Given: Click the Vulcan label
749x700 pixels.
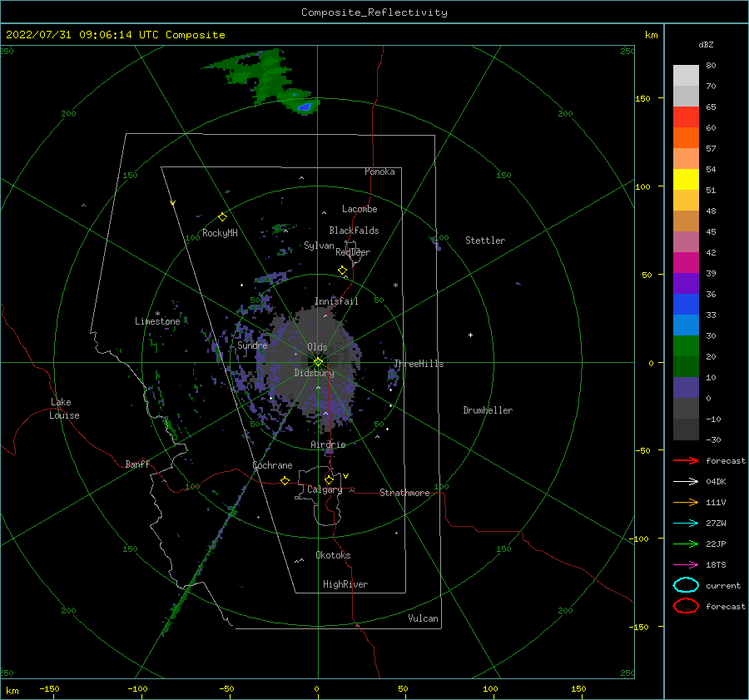Looking at the screenshot, I should (423, 618).
